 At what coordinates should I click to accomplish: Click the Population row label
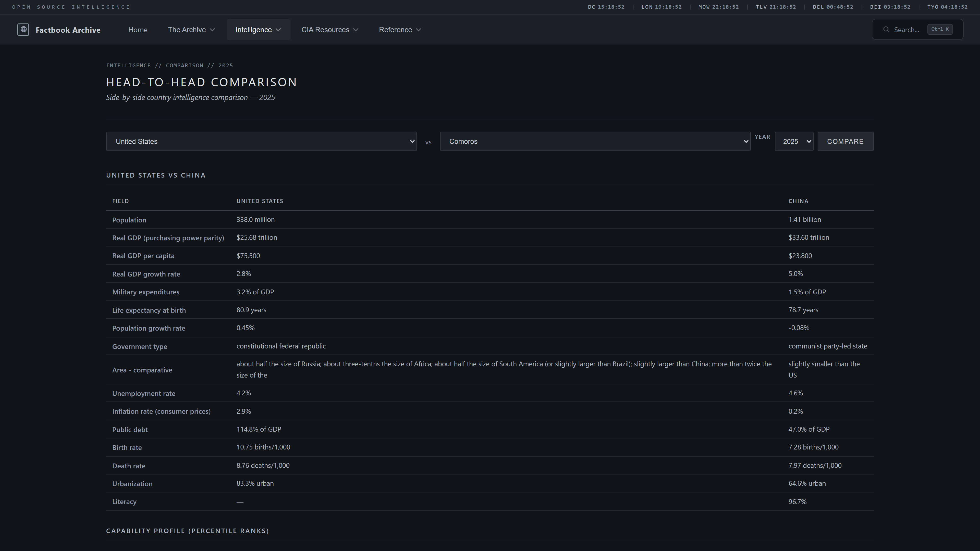tap(129, 220)
